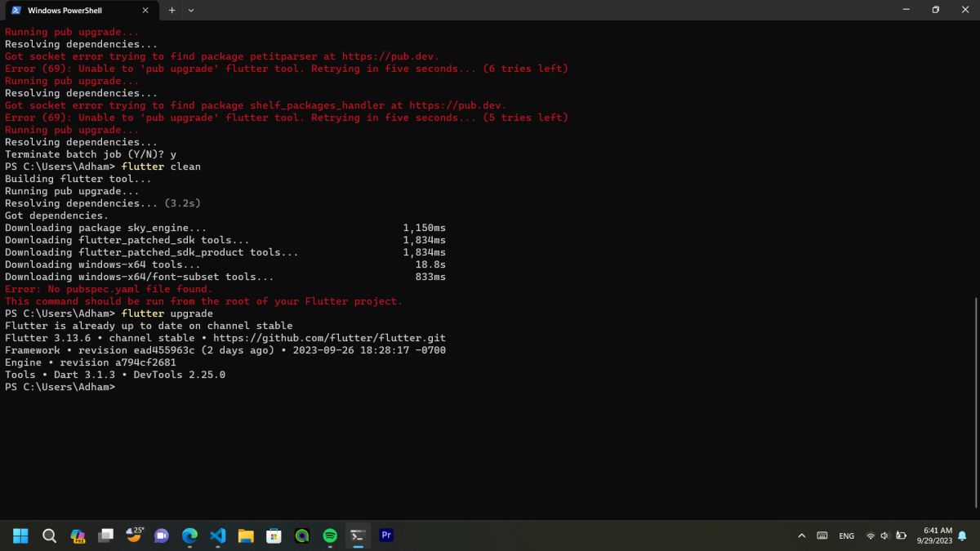The height and width of the screenshot is (551, 980).
Task: Minimize the terminal window
Action: (906, 10)
